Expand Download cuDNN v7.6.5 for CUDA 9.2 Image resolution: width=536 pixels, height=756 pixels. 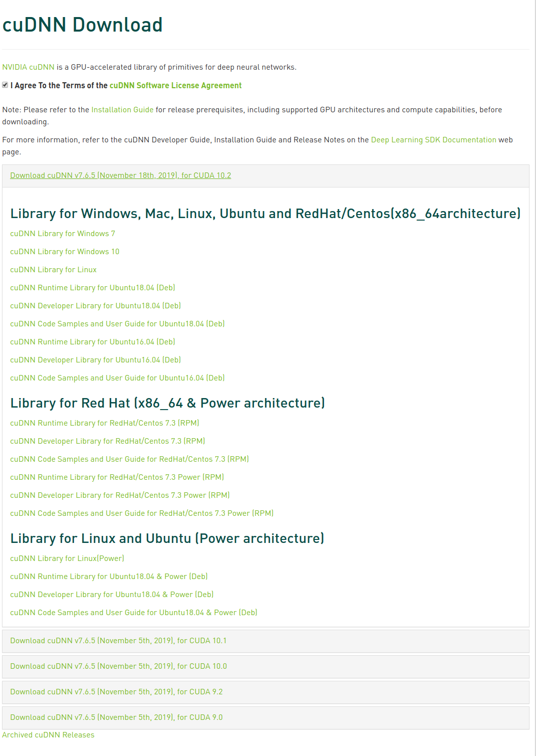tap(116, 692)
